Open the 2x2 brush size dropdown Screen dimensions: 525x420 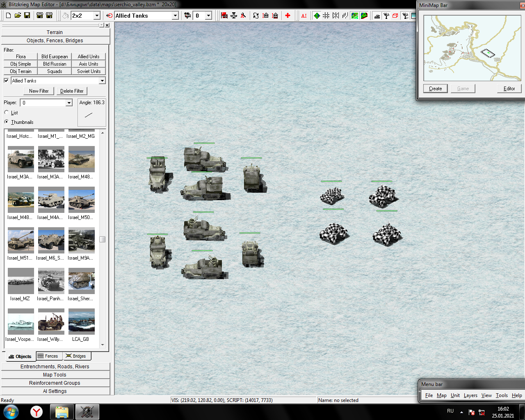[97, 16]
